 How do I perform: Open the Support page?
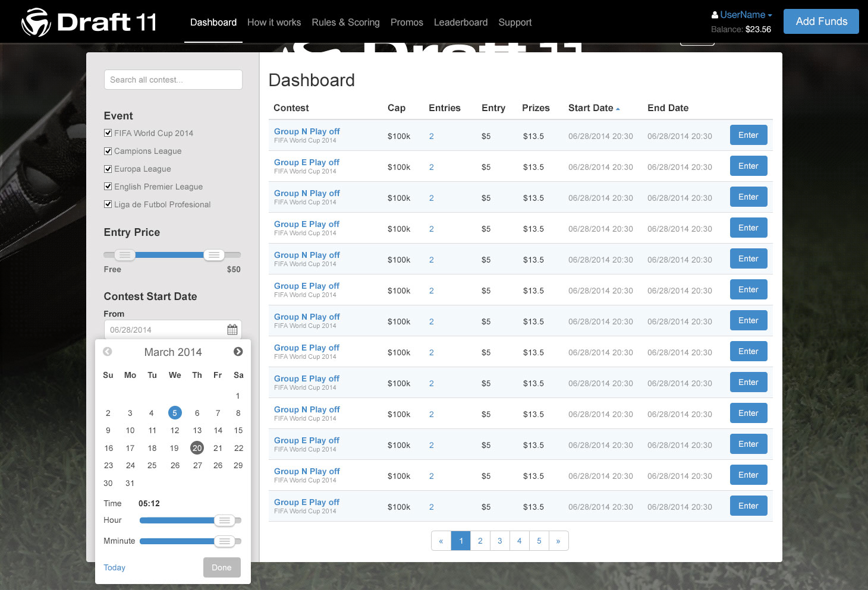[515, 23]
